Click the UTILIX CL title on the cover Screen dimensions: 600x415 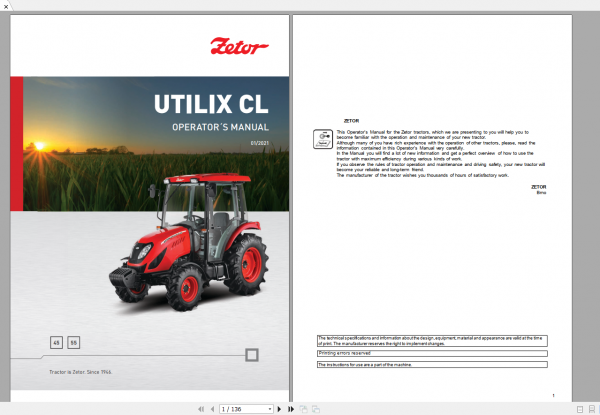coord(211,104)
